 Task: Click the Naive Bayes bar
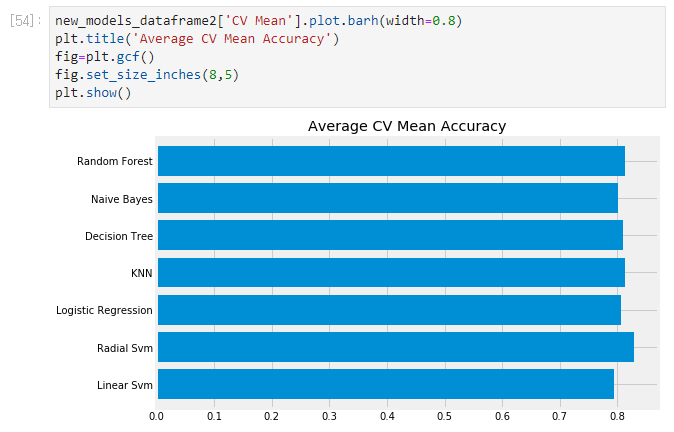tap(388, 198)
